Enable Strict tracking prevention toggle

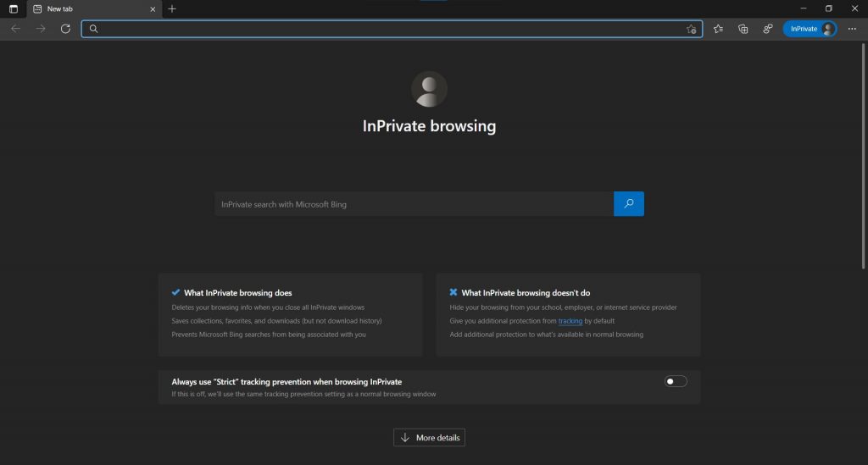click(x=676, y=381)
